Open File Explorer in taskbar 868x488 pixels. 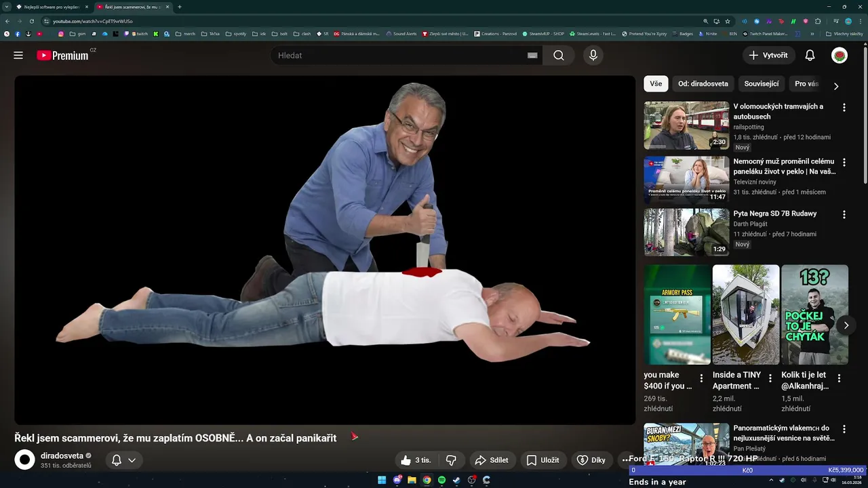point(412,480)
